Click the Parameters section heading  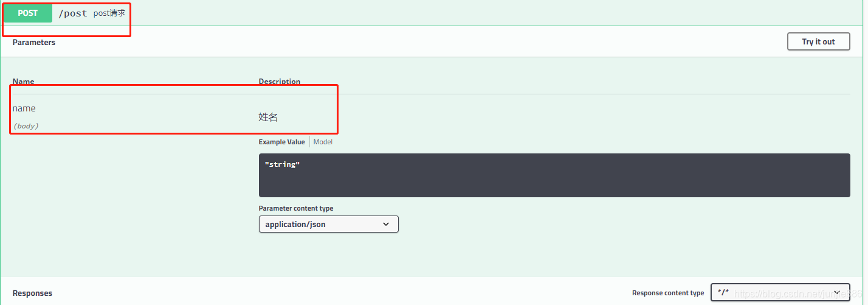(34, 43)
